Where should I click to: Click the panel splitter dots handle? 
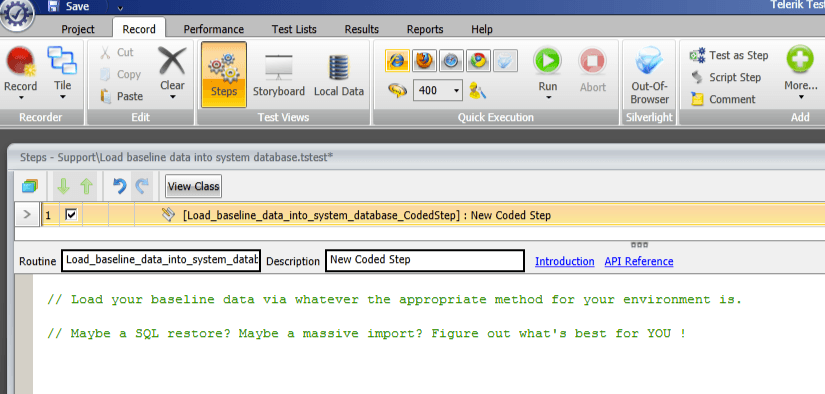639,245
